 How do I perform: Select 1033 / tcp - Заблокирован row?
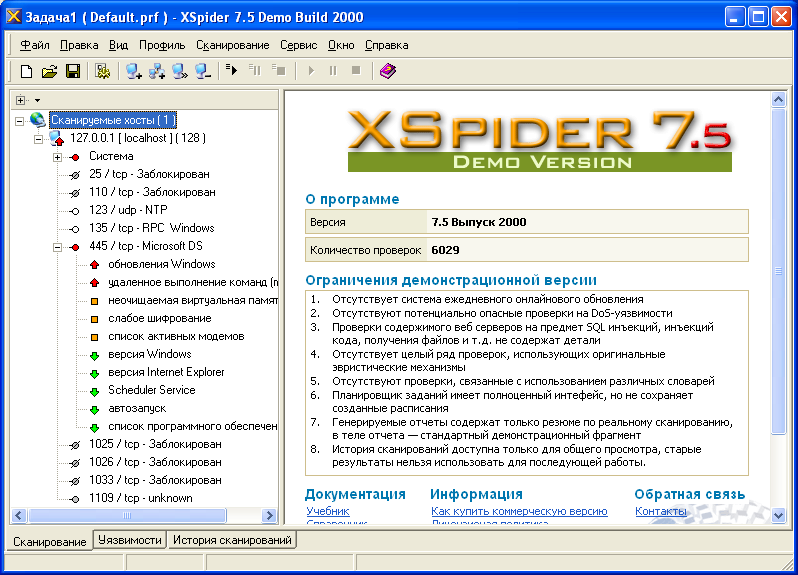pos(155,480)
